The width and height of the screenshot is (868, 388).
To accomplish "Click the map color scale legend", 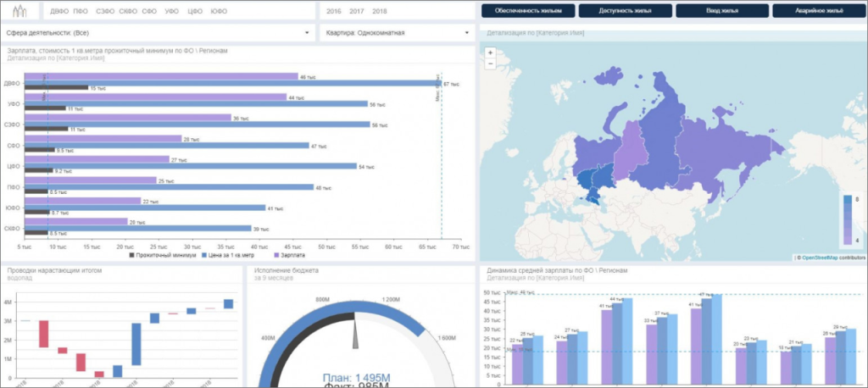I will (847, 220).
